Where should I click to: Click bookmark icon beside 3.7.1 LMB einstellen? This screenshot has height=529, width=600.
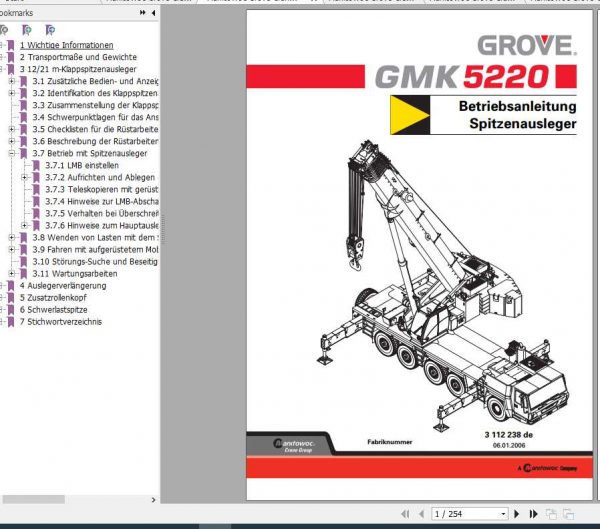(x=36, y=165)
